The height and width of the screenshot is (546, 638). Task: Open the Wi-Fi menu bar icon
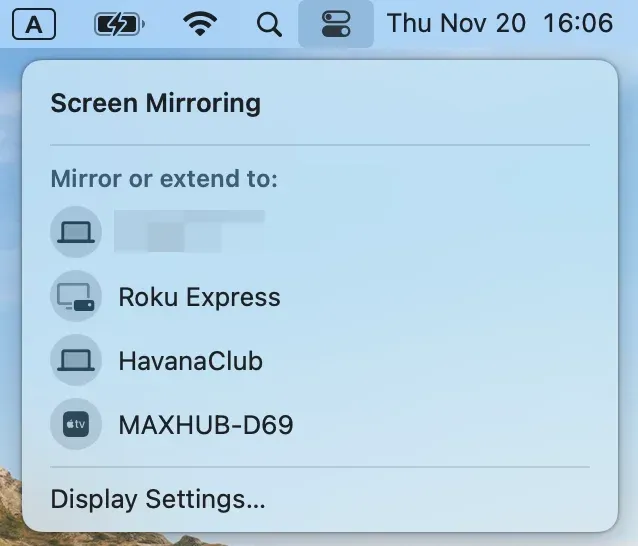tap(200, 24)
